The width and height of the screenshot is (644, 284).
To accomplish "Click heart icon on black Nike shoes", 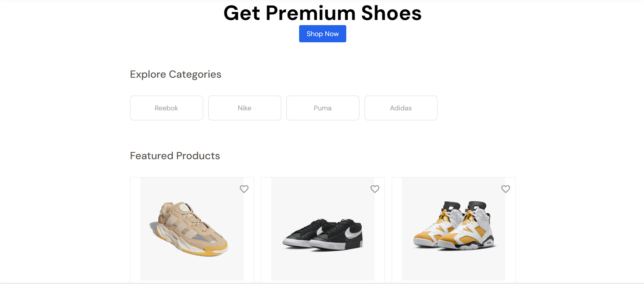I will 375,189.
